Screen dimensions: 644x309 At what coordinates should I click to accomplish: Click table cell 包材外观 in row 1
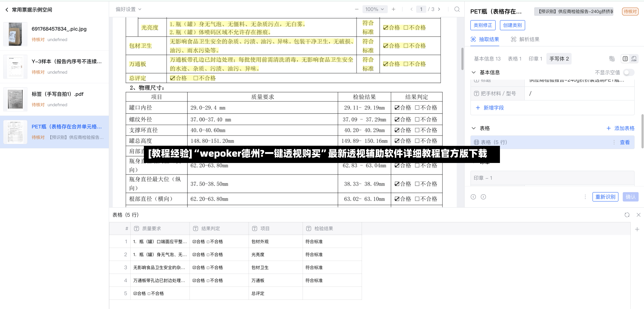pos(276,241)
